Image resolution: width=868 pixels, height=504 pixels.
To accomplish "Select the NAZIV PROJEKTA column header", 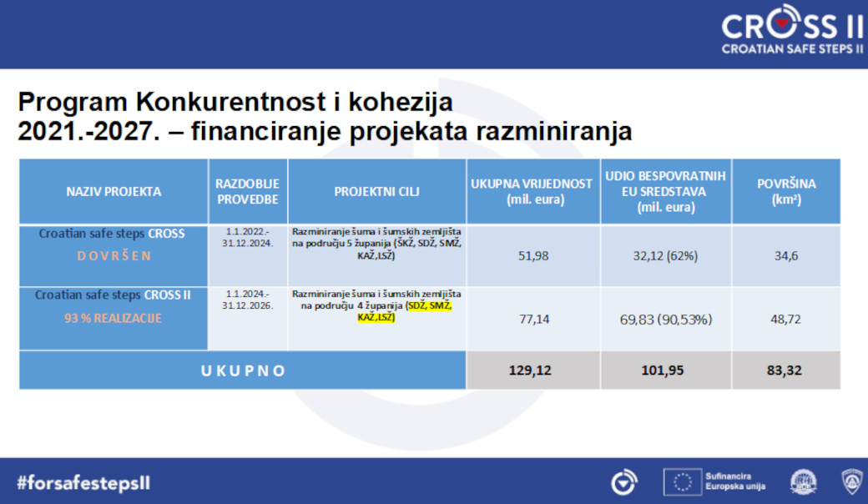I will click(x=114, y=191).
